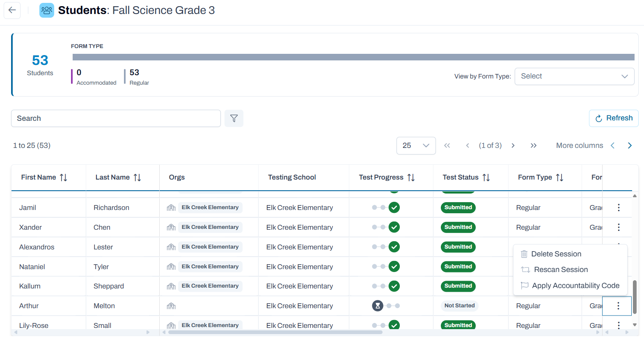Click the form type progress bar

[x=353, y=57]
